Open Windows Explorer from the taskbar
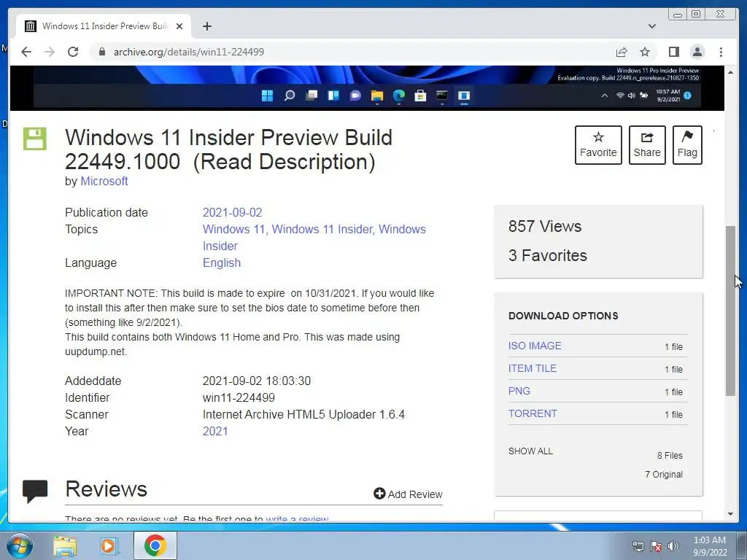The width and height of the screenshot is (747, 560). 65,546
